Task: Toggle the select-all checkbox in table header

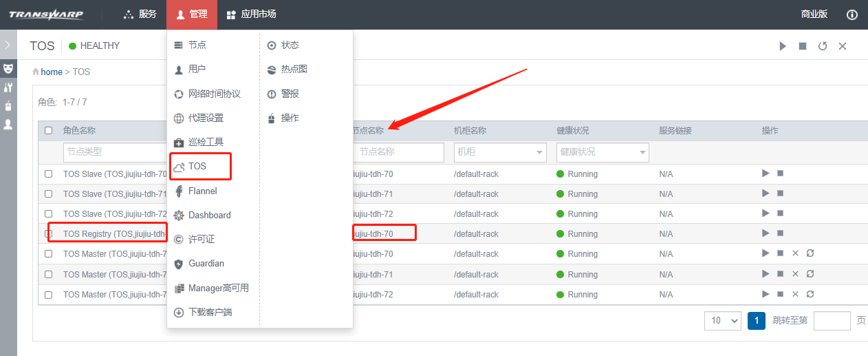Action: [x=49, y=130]
